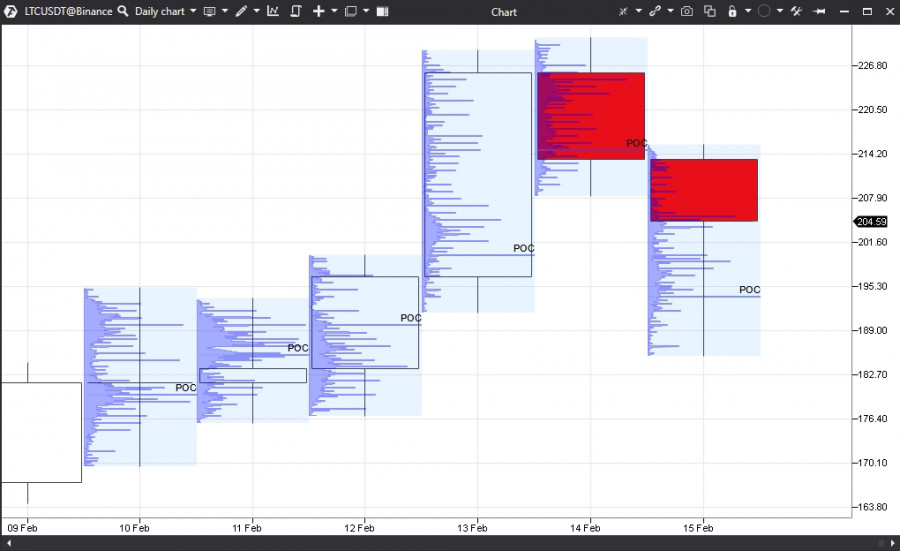Expand the Daily chart timeframe dropdown
Viewport: 900px width, 551px height.
193,11
